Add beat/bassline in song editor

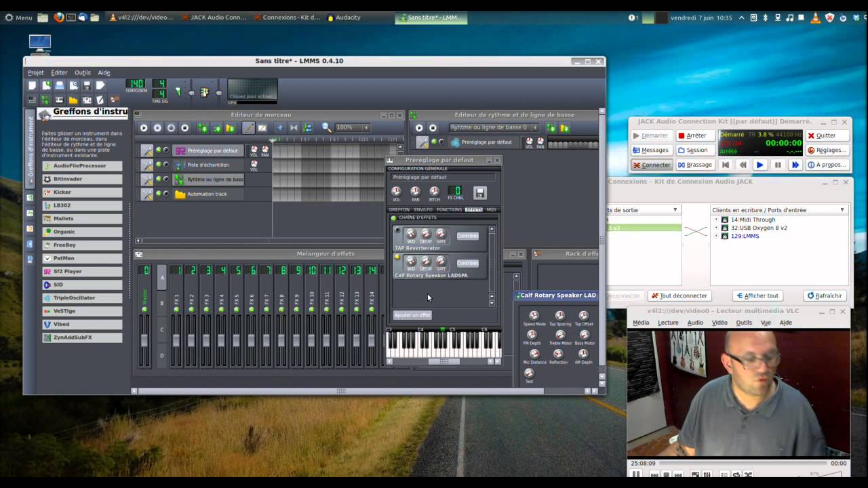point(202,127)
